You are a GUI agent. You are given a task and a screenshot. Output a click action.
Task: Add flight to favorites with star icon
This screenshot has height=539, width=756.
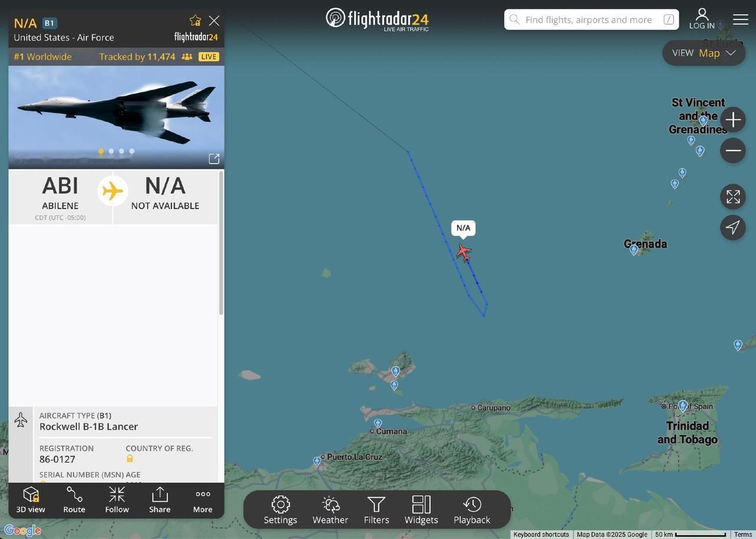(x=195, y=21)
